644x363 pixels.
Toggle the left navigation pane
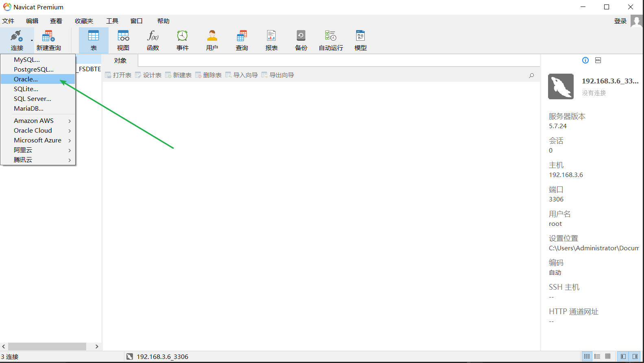[623, 356]
